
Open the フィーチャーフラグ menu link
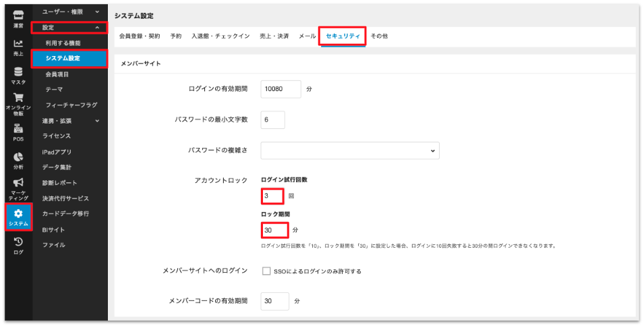click(71, 105)
